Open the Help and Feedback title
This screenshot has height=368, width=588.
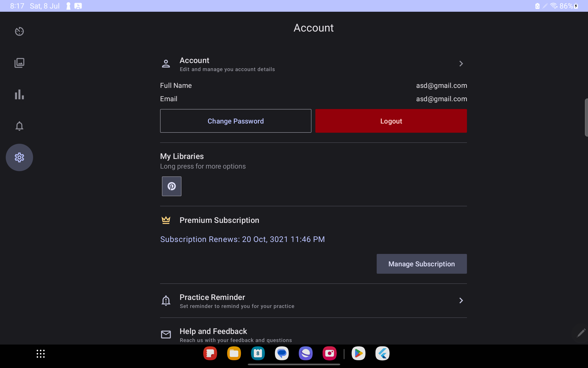click(213, 331)
